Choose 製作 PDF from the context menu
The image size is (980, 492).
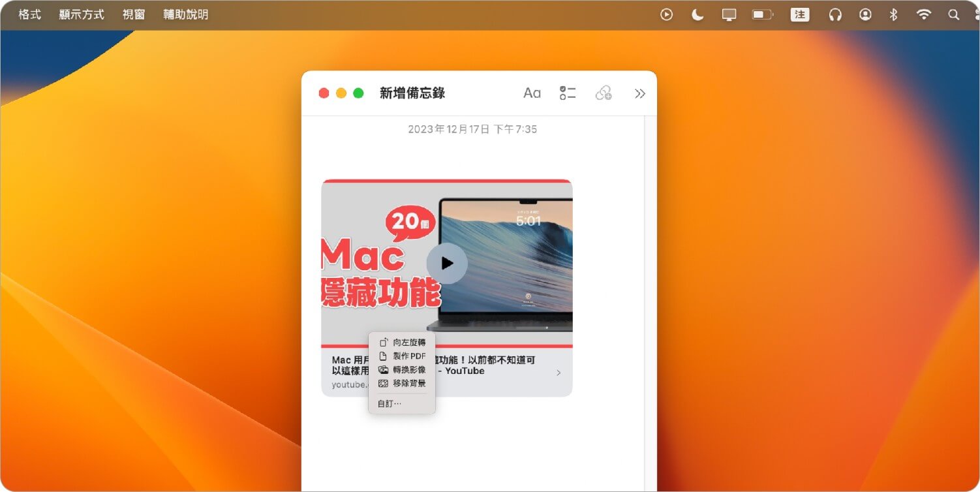point(402,356)
